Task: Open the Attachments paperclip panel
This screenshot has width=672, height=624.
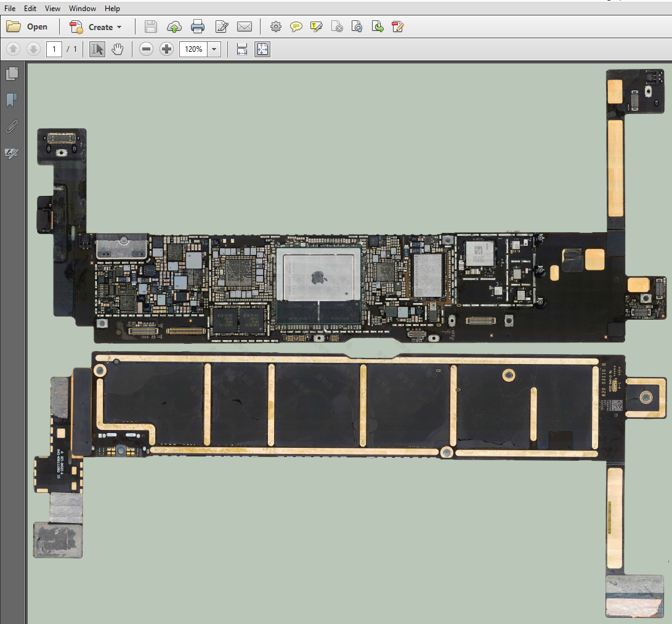Action: pyautogui.click(x=12, y=127)
